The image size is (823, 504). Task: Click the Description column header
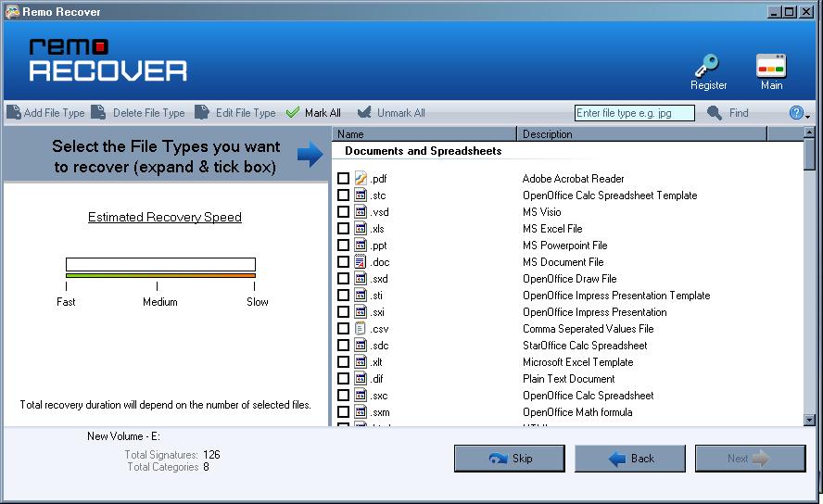click(x=642, y=133)
